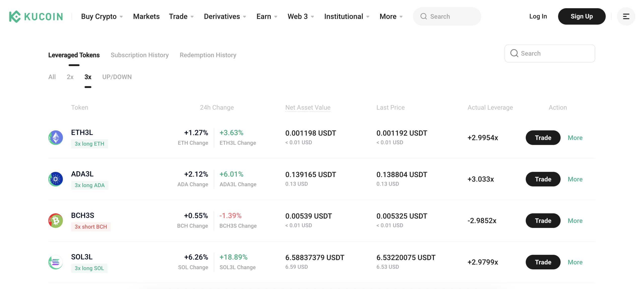644x289 pixels.
Task: Click the SOL3L Solana icon
Action: pos(56,262)
